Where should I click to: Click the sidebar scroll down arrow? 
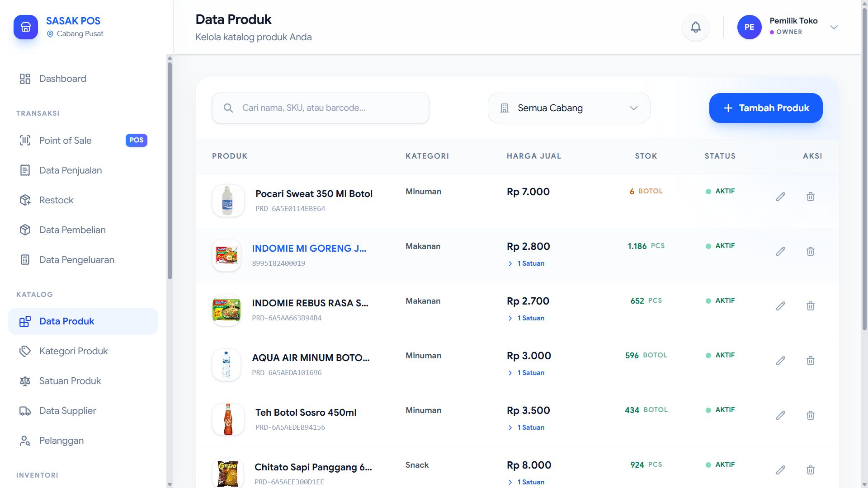[170, 484]
